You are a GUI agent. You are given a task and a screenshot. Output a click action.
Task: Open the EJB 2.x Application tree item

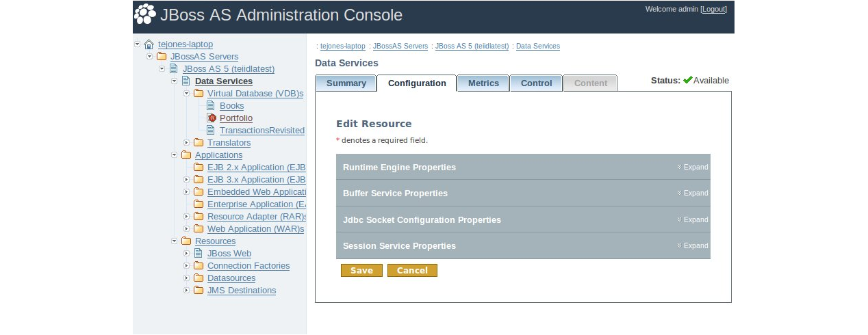tap(257, 167)
